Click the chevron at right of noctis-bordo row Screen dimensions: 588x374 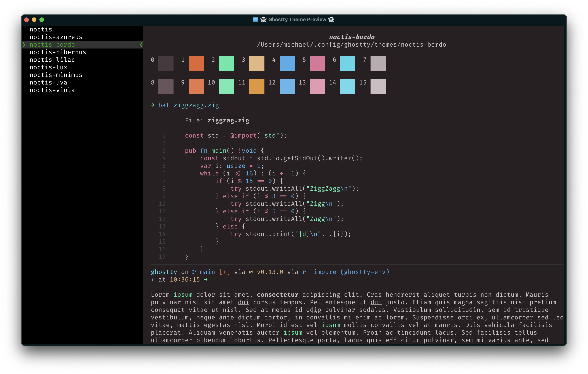coord(141,45)
